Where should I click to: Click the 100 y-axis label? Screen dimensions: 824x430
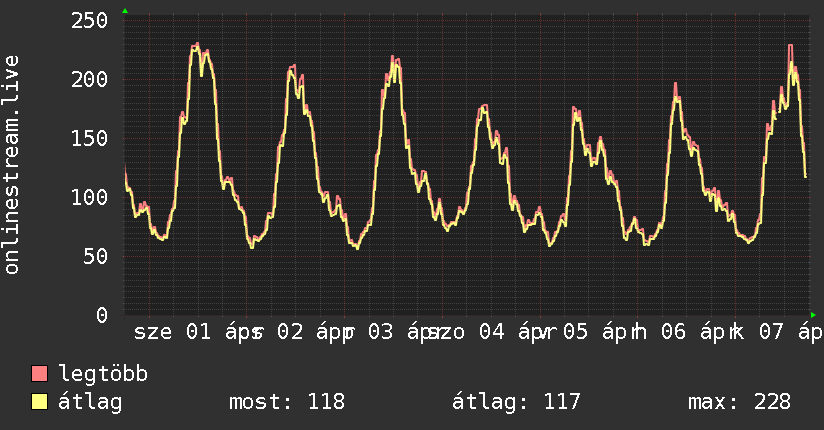tap(90, 198)
